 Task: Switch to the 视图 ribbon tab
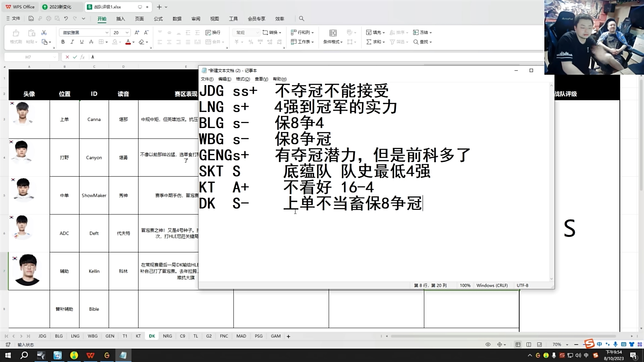point(214,19)
